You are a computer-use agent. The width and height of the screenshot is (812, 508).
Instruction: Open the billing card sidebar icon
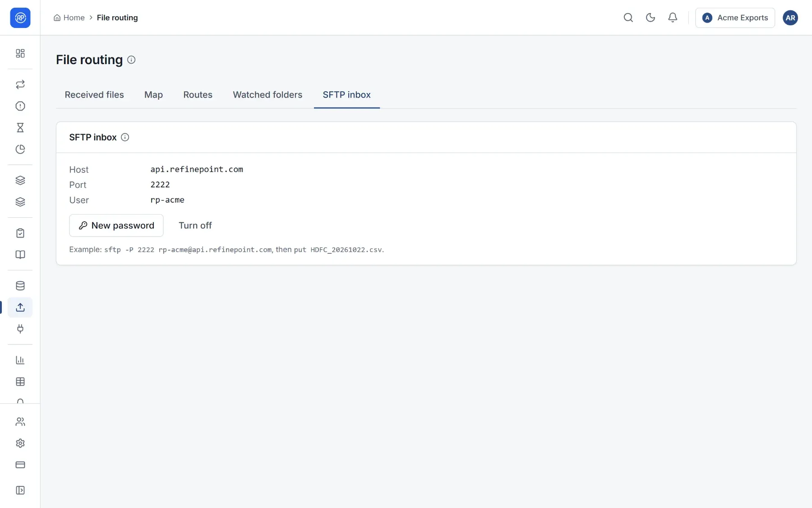pos(20,465)
